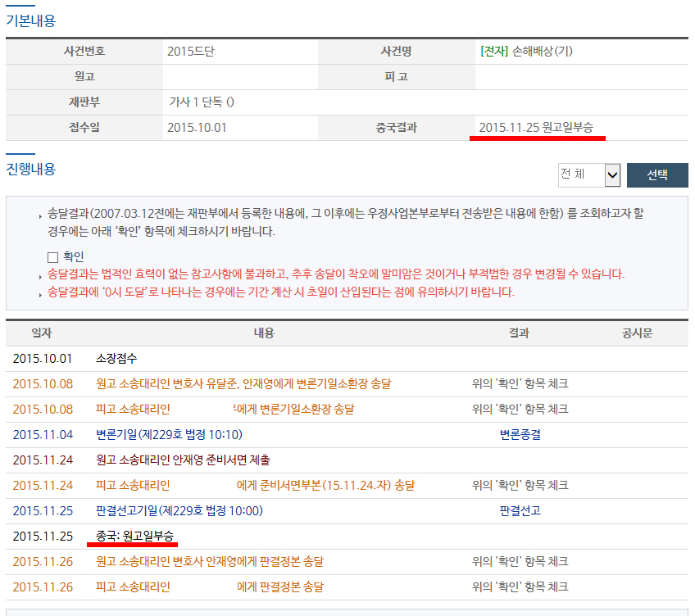Click the 내용 column header

pos(264,333)
